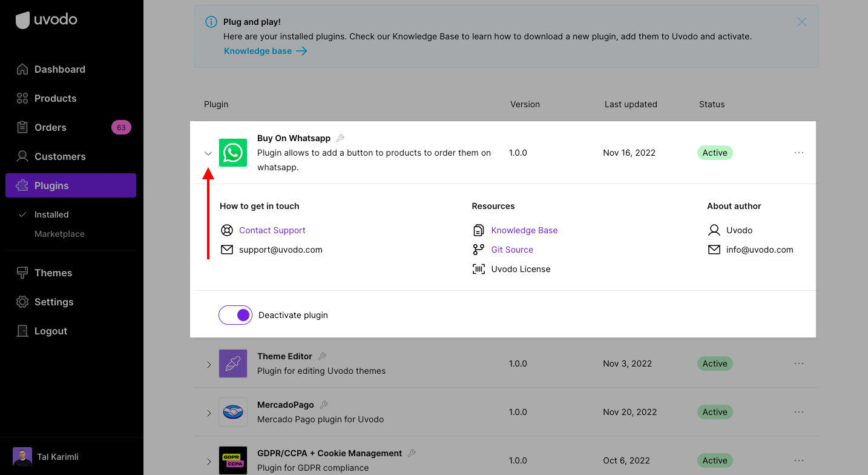Click the Theme Editor plugin logo
The image size is (868, 475).
(233, 364)
